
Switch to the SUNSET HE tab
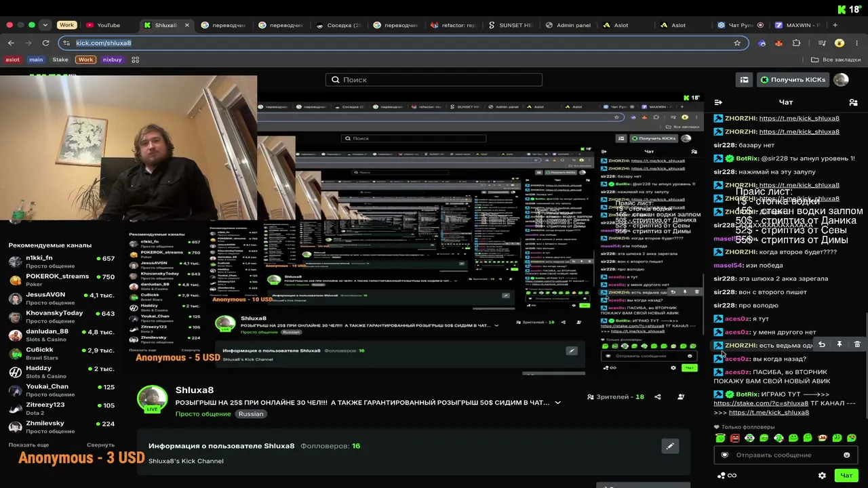coord(510,25)
